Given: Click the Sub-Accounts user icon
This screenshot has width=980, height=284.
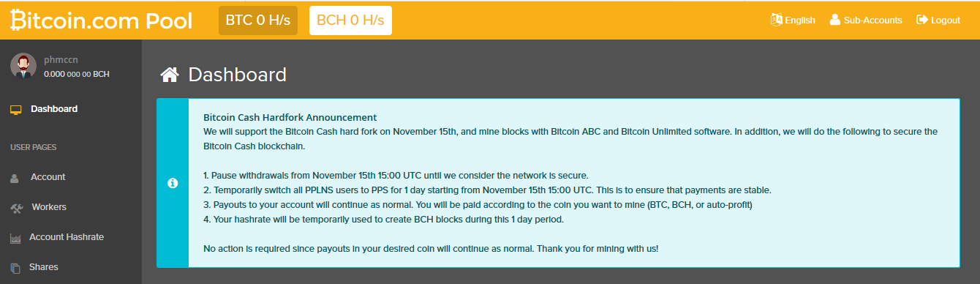Looking at the screenshot, I should [834, 20].
